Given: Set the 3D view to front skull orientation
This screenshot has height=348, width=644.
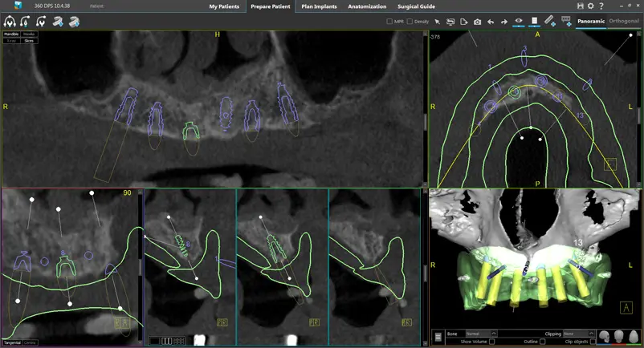Looking at the screenshot, I should (618, 337).
